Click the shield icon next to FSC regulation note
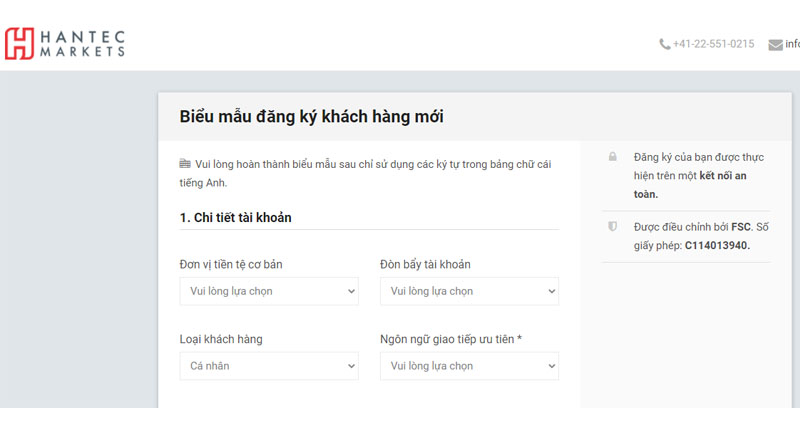The height and width of the screenshot is (432, 800). tap(612, 226)
